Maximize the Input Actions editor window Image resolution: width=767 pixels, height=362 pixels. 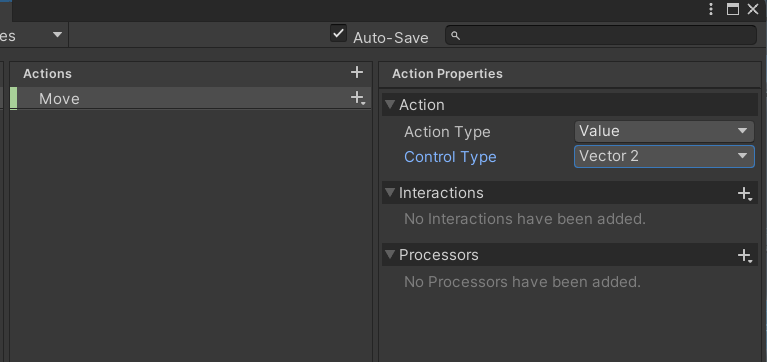coord(733,9)
